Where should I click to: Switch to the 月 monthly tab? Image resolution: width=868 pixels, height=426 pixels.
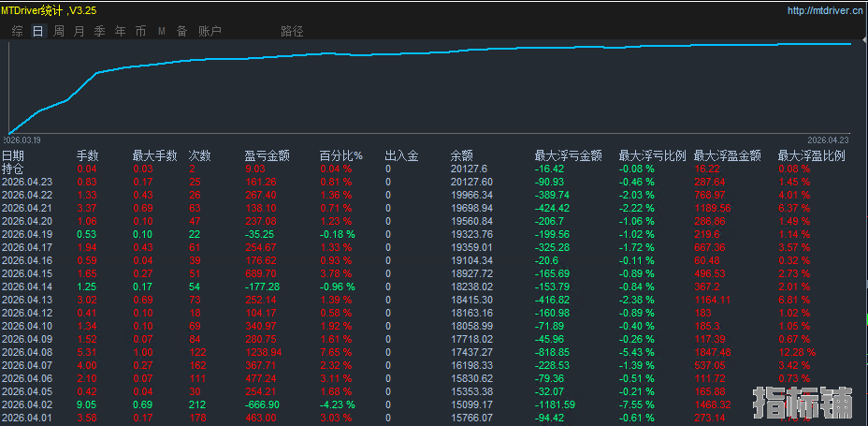pyautogui.click(x=80, y=31)
